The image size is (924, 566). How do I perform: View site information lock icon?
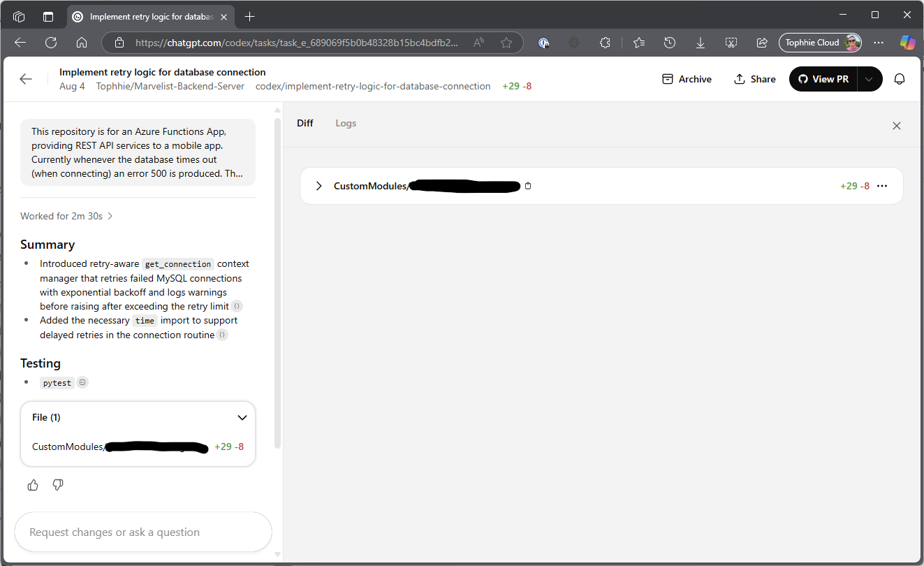click(x=119, y=43)
